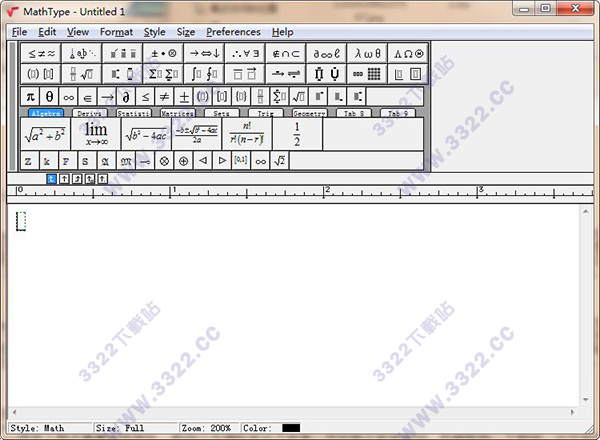Open the logical symbols palette (∴∀∃)
This screenshot has height=440, width=600.
click(x=245, y=54)
